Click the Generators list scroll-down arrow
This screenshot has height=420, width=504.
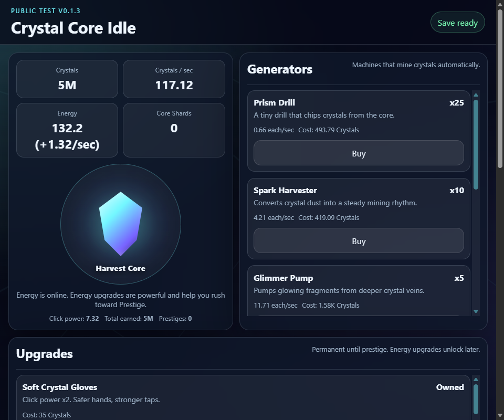coord(476,311)
